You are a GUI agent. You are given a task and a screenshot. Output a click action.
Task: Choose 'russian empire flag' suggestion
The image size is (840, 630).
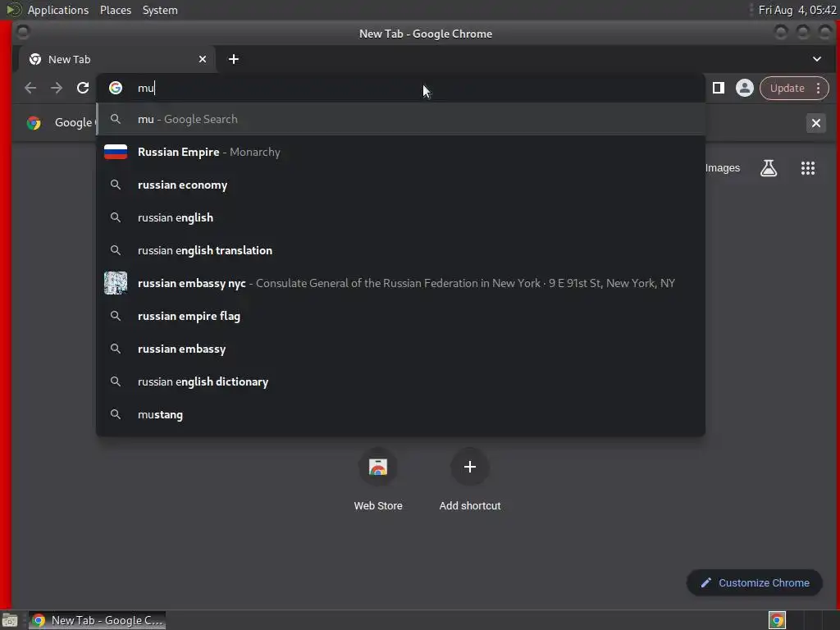click(x=400, y=316)
